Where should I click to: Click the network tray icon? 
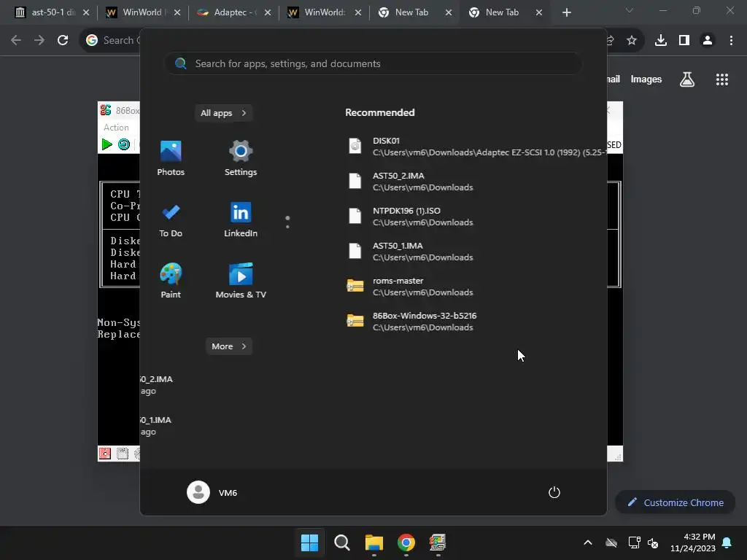pos(634,542)
